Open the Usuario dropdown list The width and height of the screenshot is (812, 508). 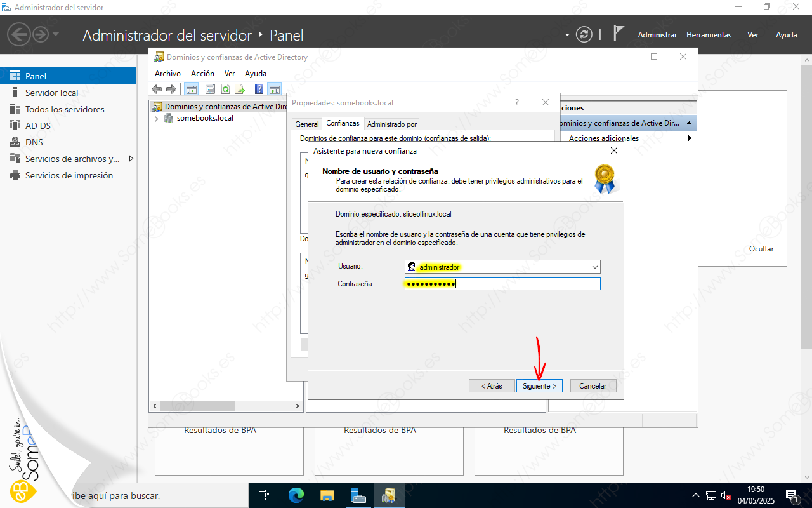pyautogui.click(x=594, y=267)
